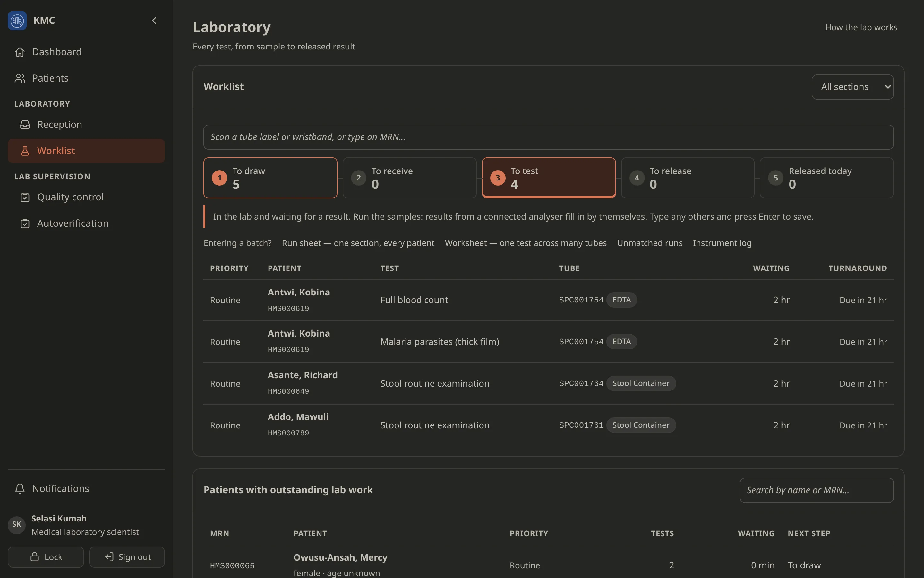
Task: Click the Patients menu label
Action: [x=50, y=78]
